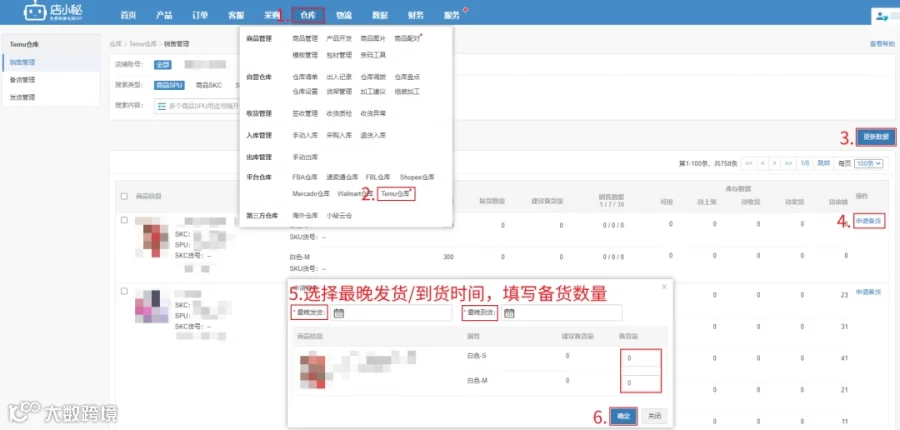Check the second product row checkbox
900x430 pixels.
(x=125, y=291)
